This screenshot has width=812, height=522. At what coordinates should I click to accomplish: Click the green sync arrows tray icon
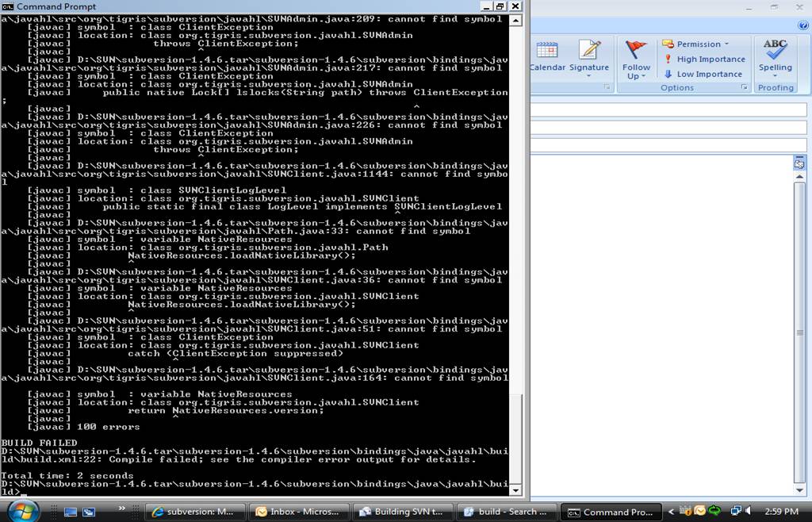point(715,511)
